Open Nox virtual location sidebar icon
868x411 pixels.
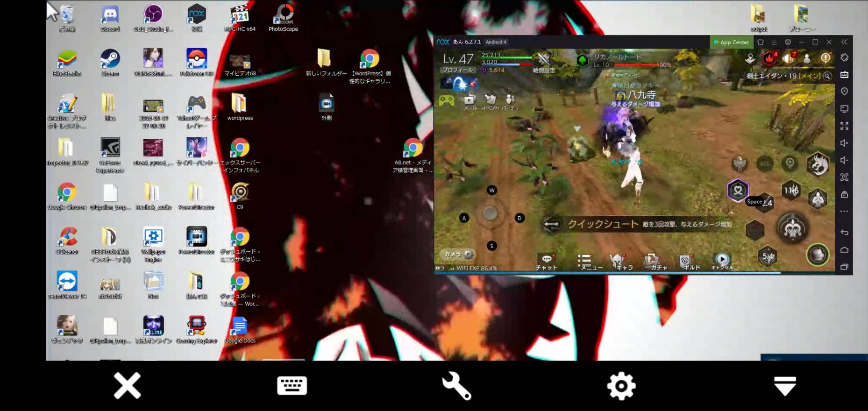pos(844,92)
